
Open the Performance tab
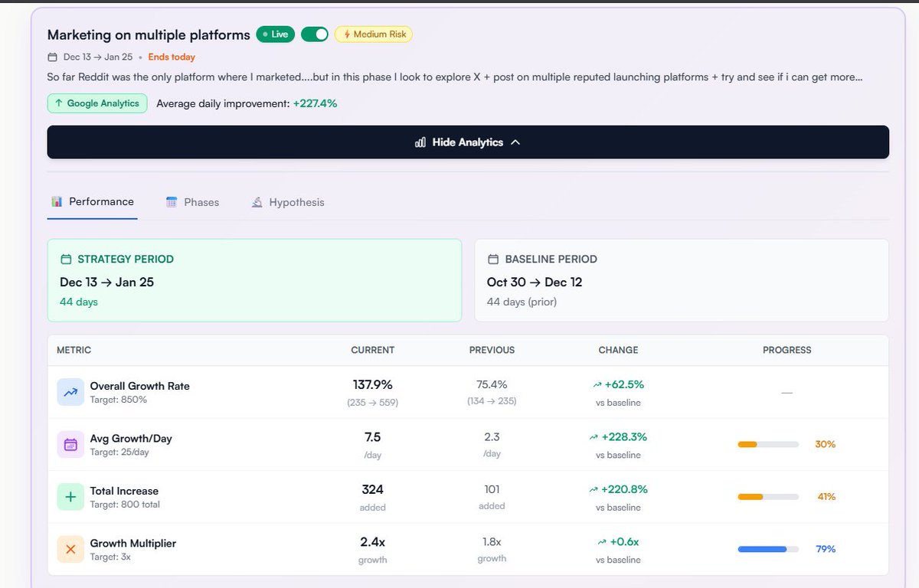click(93, 202)
